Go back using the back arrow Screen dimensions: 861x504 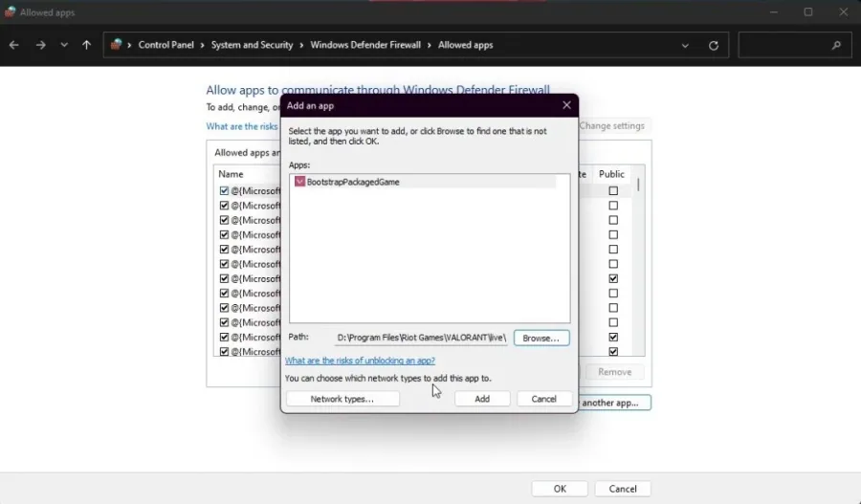click(x=13, y=45)
